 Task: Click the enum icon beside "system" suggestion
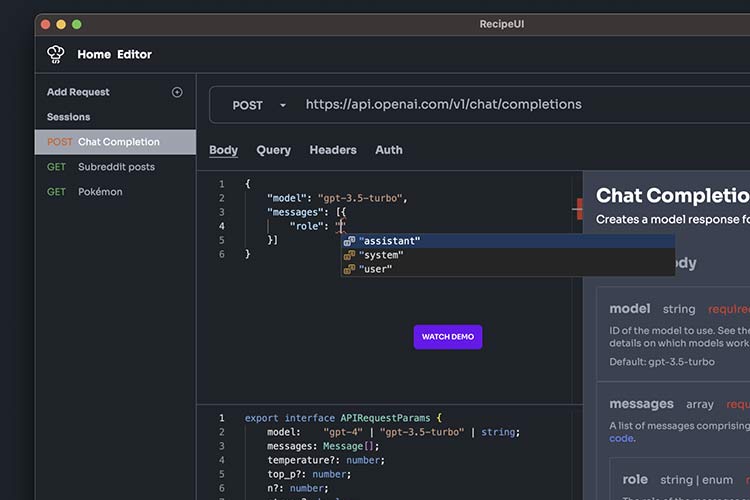[349, 255]
